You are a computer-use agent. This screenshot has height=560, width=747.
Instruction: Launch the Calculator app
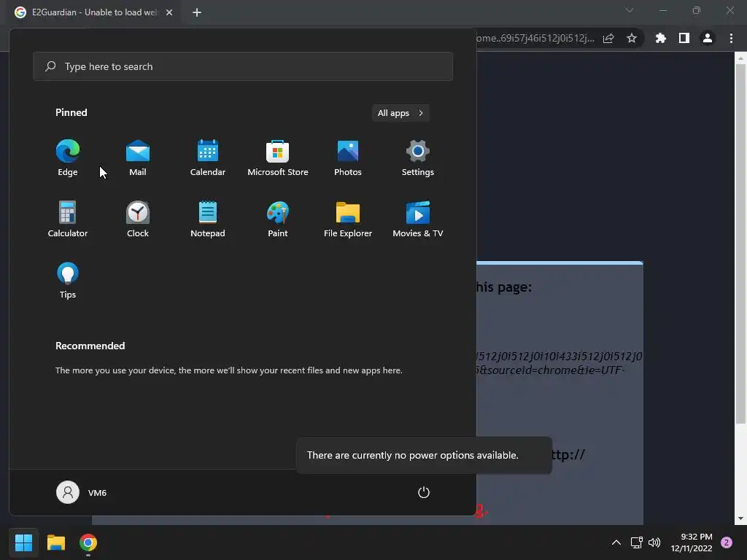pos(68,219)
